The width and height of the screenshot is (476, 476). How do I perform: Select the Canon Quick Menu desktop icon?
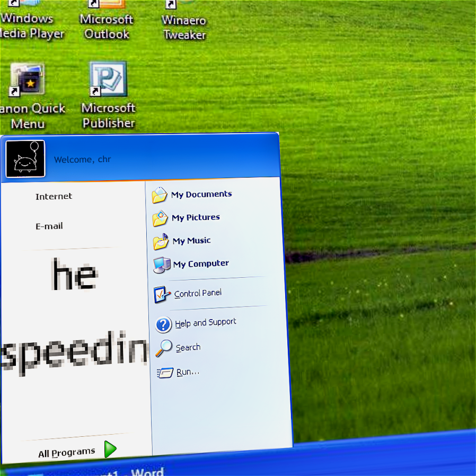(27, 80)
